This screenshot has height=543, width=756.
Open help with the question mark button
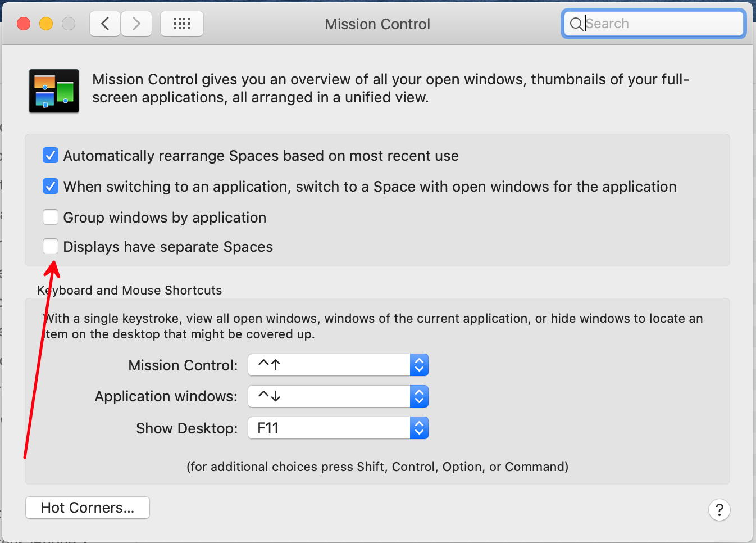click(x=719, y=510)
